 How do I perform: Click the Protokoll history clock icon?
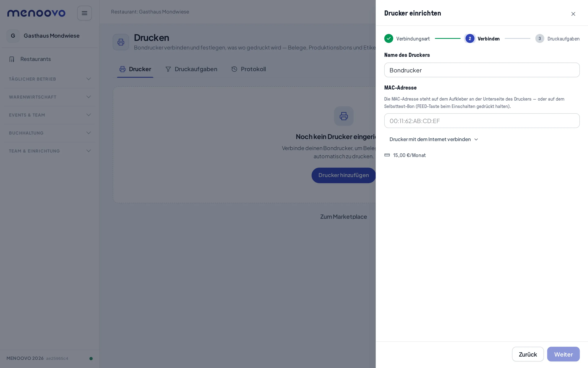[234, 69]
